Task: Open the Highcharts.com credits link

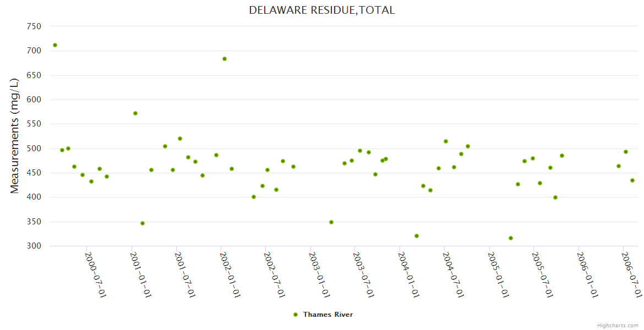Action: pyautogui.click(x=618, y=326)
